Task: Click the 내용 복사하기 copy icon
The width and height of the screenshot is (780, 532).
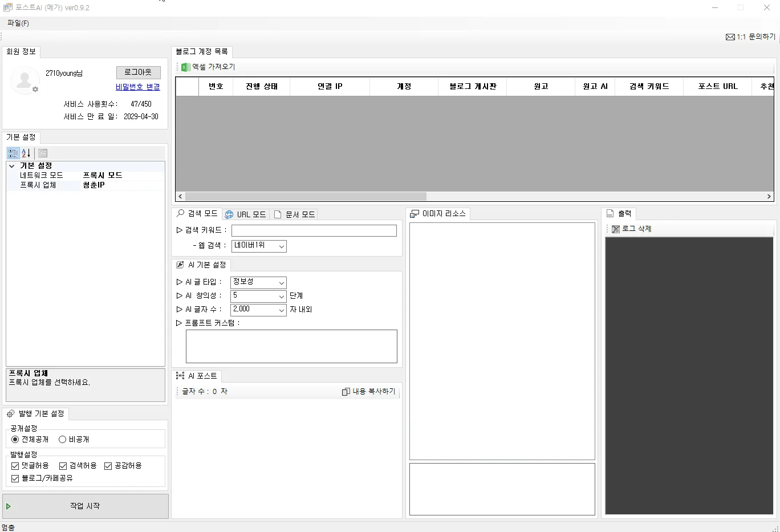Action: pos(346,392)
